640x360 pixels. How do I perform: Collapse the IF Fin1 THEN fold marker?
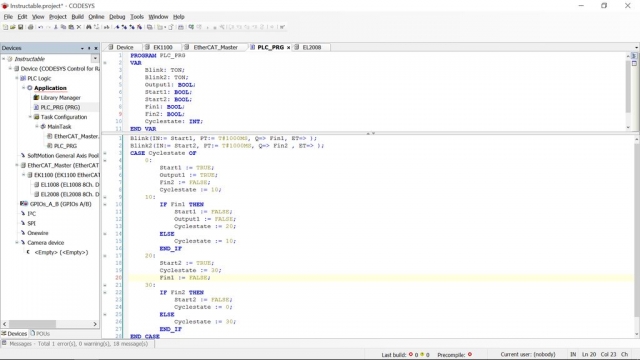(x=105, y=204)
